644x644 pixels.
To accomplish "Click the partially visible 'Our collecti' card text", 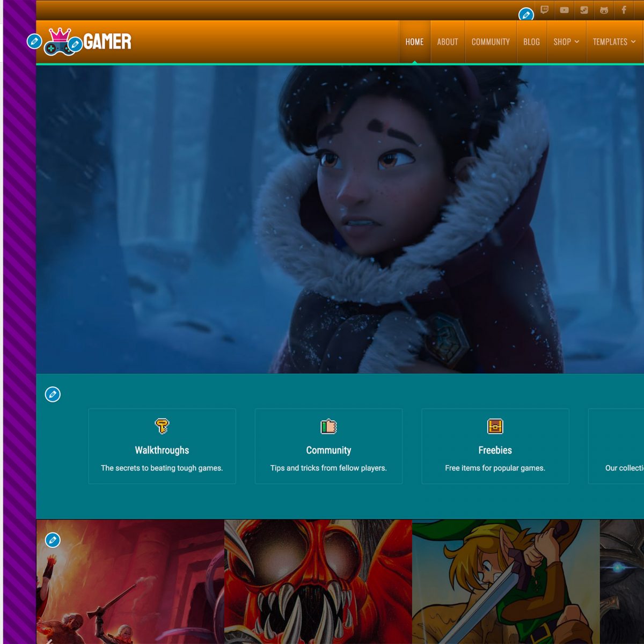I will [x=624, y=468].
